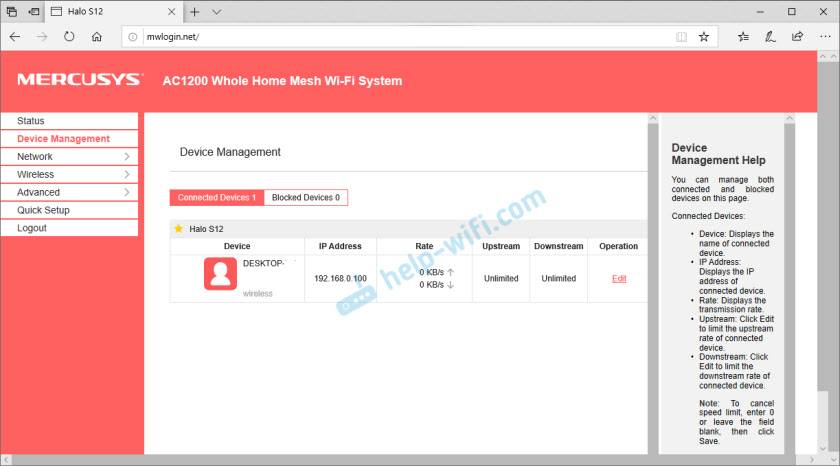This screenshot has height=466, width=840.
Task: Click the DESKTOP- device name
Action: [264, 264]
